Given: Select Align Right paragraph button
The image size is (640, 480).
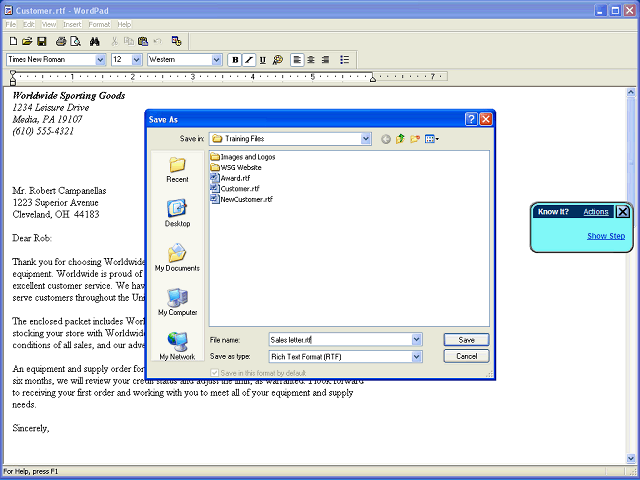Looking at the screenshot, I should tap(325, 60).
